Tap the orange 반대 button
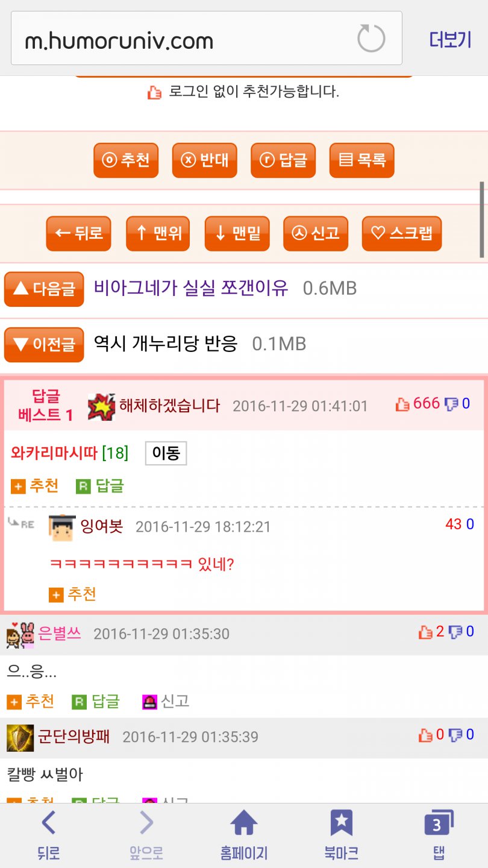 tap(204, 160)
